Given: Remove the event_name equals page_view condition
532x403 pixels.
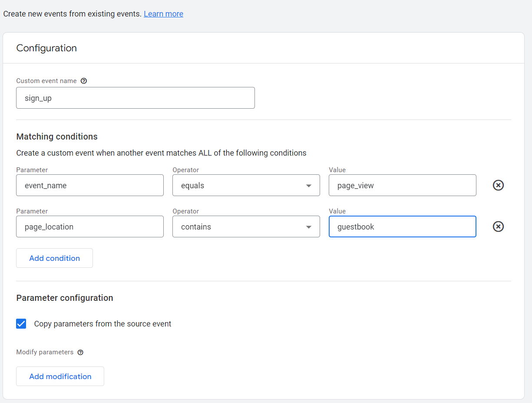Looking at the screenshot, I should (x=498, y=186).
